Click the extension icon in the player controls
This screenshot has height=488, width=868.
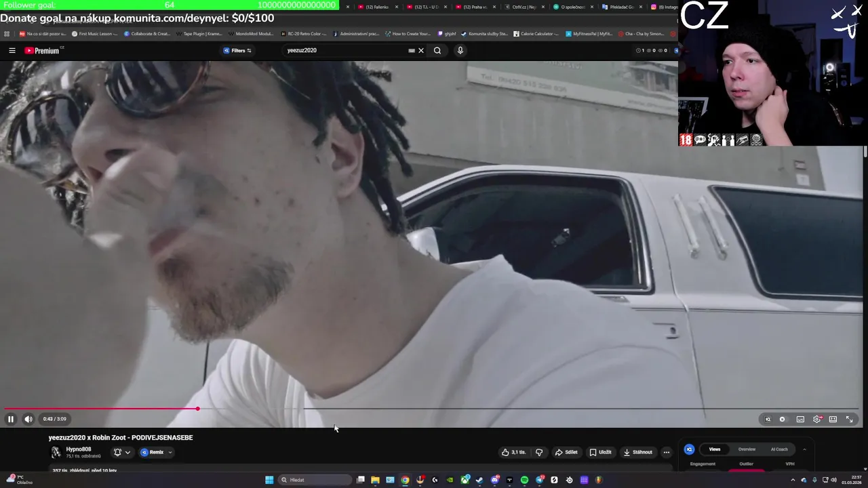tap(768, 419)
